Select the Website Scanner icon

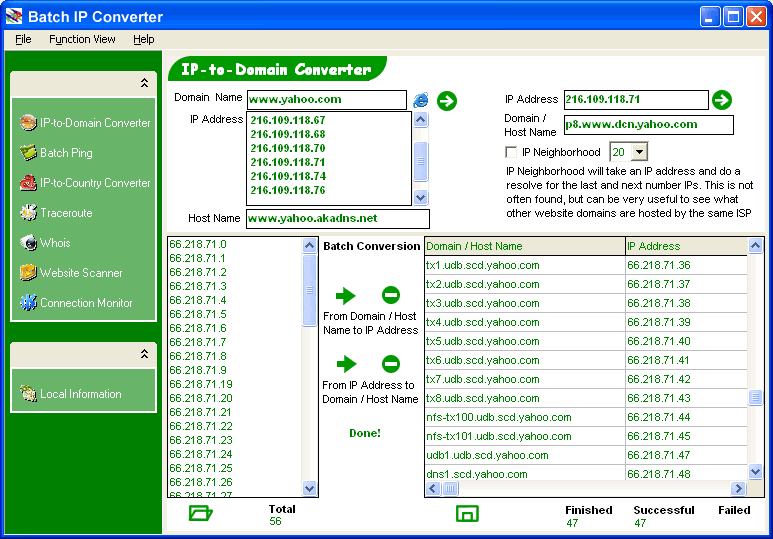coord(28,273)
